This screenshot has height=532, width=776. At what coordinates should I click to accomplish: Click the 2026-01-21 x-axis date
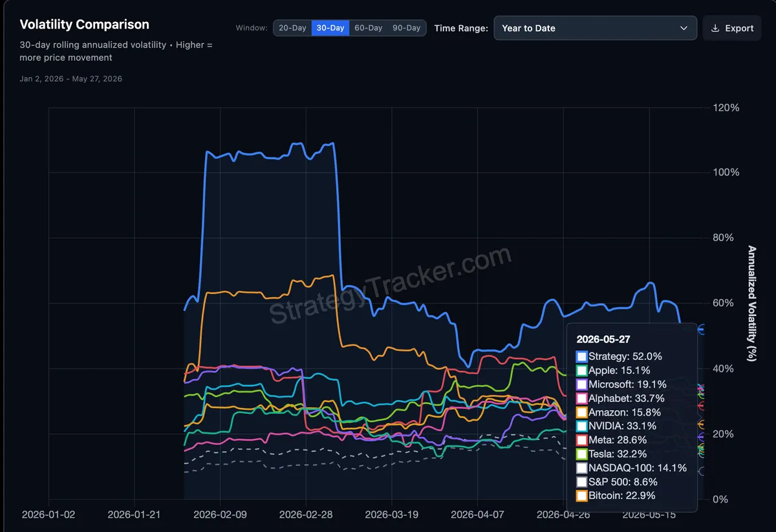[x=135, y=515]
